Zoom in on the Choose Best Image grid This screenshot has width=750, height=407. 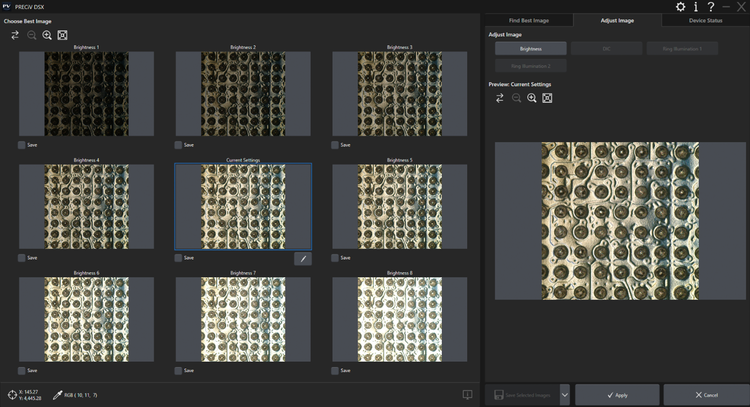[x=47, y=34]
